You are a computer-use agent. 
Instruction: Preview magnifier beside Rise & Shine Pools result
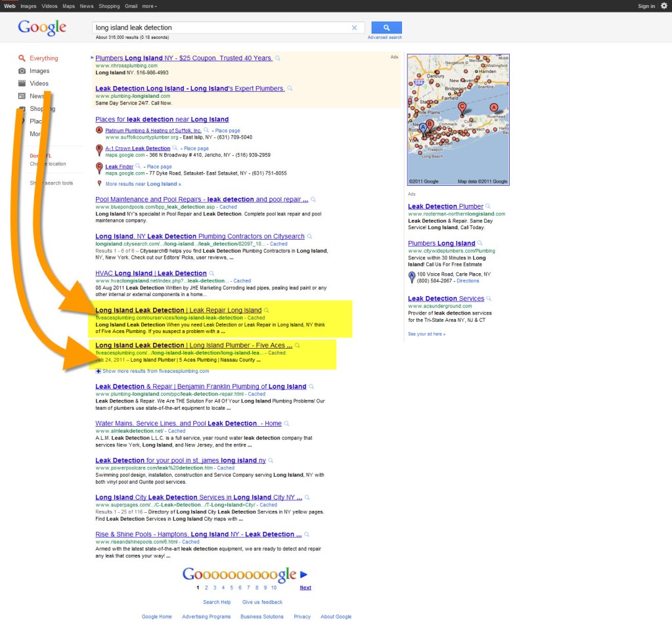(307, 534)
